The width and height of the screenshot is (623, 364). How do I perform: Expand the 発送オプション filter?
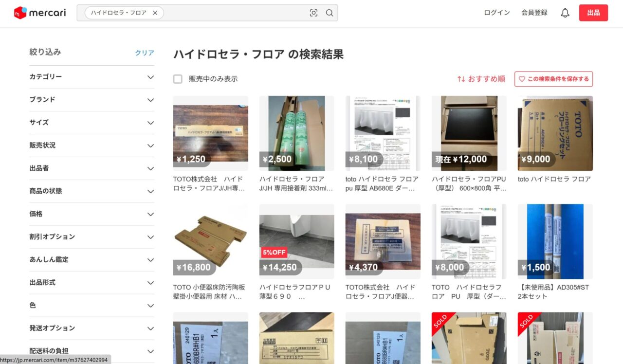point(92,328)
